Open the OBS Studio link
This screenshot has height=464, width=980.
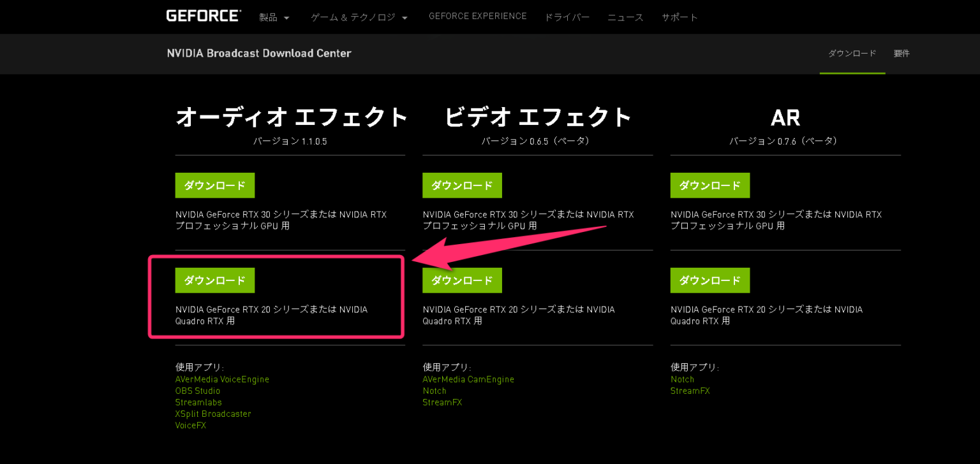[x=198, y=391]
